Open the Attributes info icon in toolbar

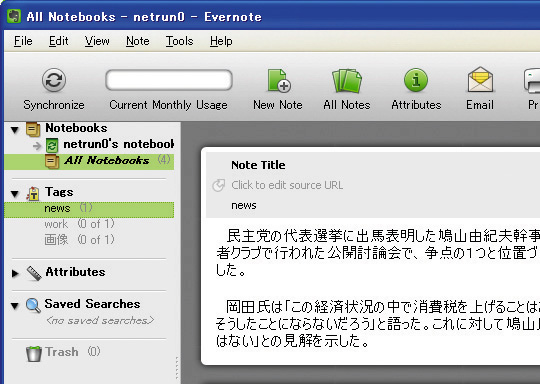click(416, 80)
